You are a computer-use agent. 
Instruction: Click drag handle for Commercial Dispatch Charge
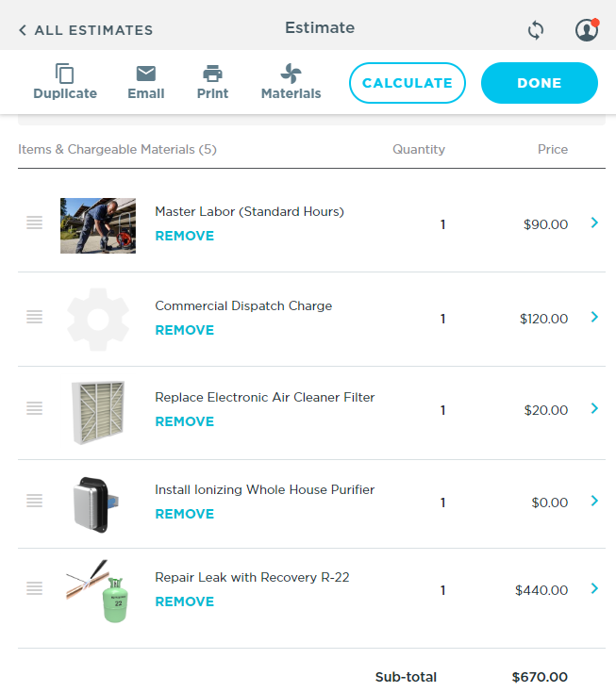[x=35, y=317]
